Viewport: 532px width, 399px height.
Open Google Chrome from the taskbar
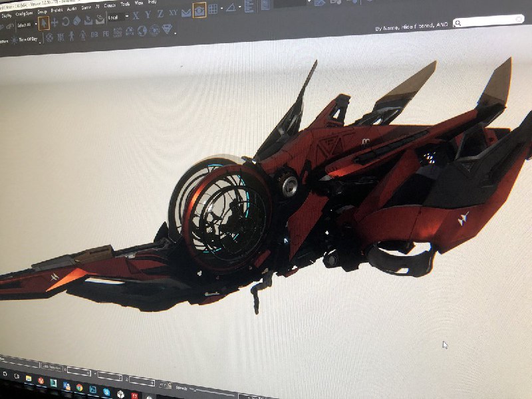tap(79, 388)
